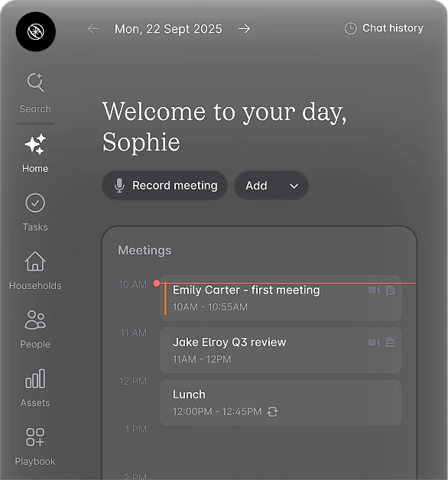The width and height of the screenshot is (448, 480).
Task: Click the Meetings heading
Action: [x=144, y=251]
